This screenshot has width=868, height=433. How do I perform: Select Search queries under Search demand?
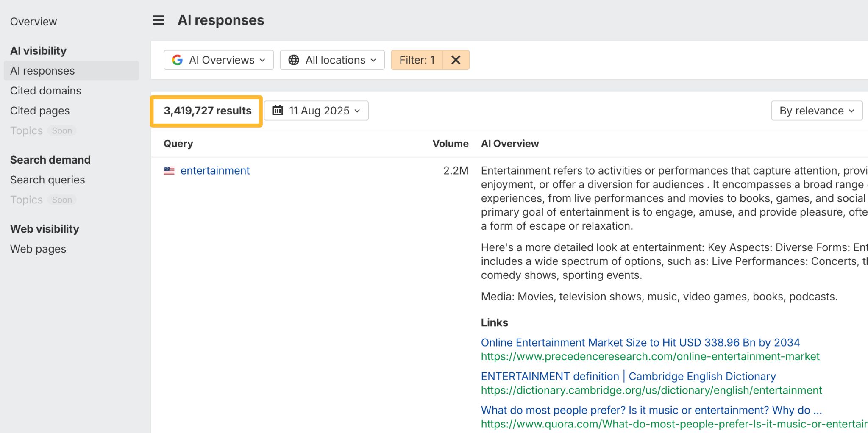coord(47,180)
